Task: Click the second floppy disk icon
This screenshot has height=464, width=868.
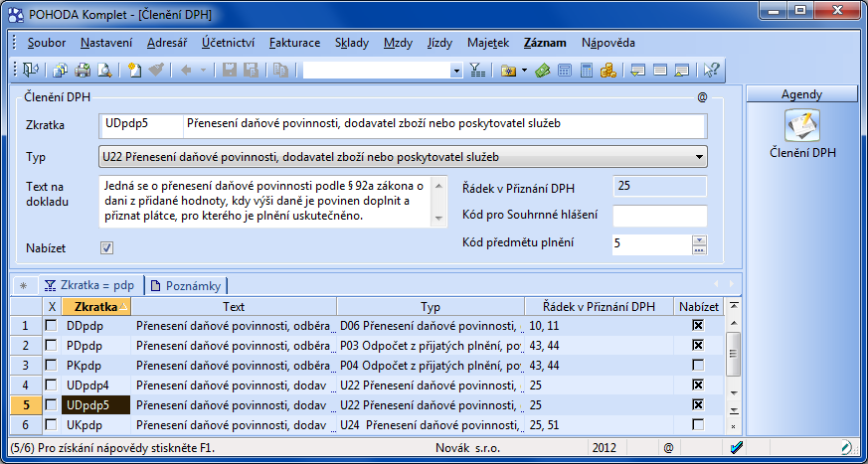Action: [252, 71]
